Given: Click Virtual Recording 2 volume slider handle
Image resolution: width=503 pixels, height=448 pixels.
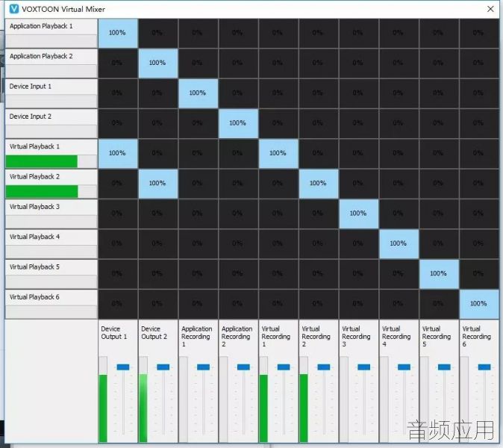Looking at the screenshot, I should click(324, 367).
